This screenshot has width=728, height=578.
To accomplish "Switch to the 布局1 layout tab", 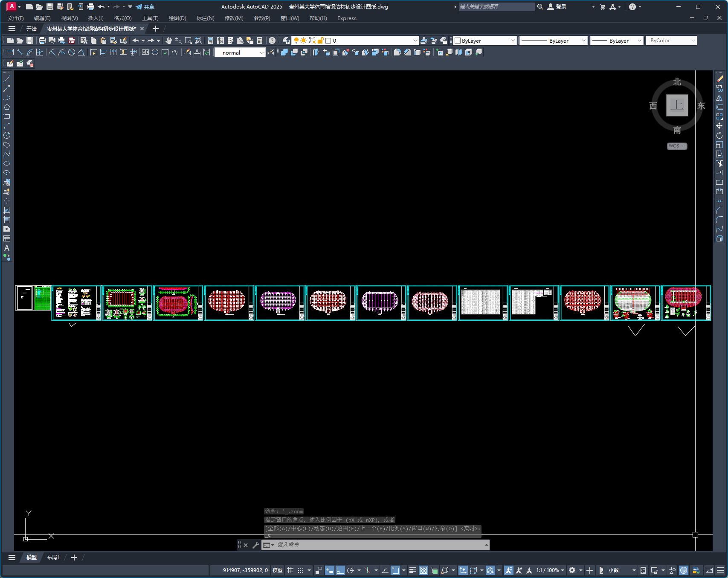I will pyautogui.click(x=53, y=558).
